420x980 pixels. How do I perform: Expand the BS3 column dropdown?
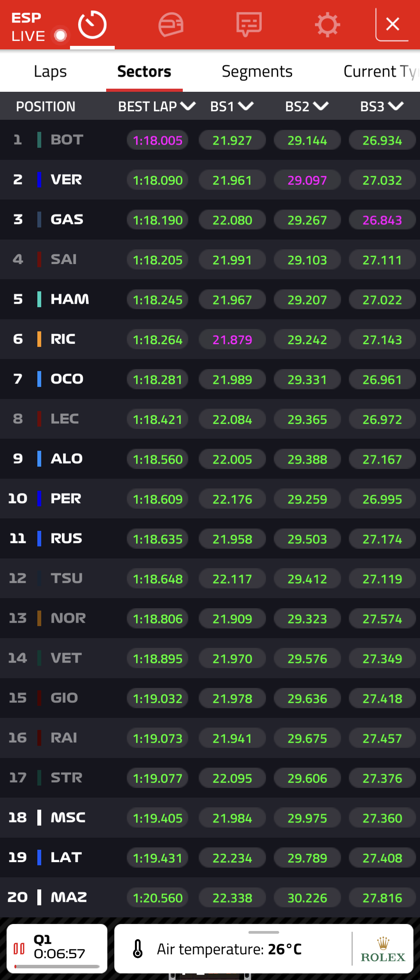396,106
